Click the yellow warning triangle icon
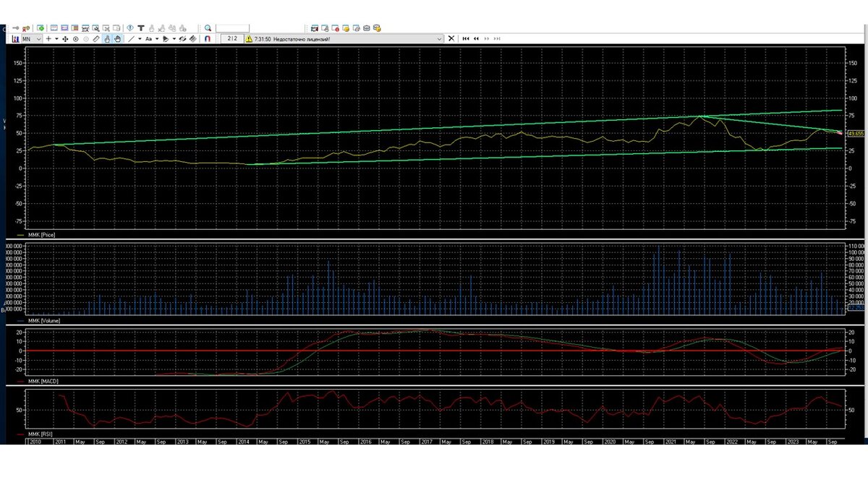 point(249,38)
